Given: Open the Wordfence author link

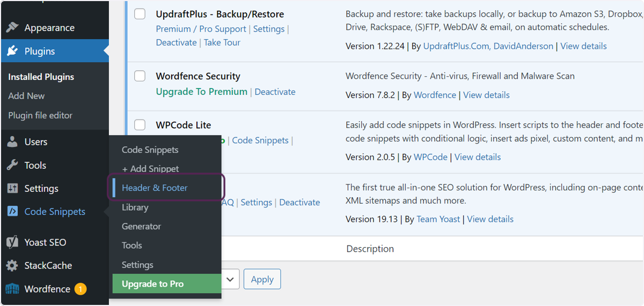Looking at the screenshot, I should (x=435, y=95).
